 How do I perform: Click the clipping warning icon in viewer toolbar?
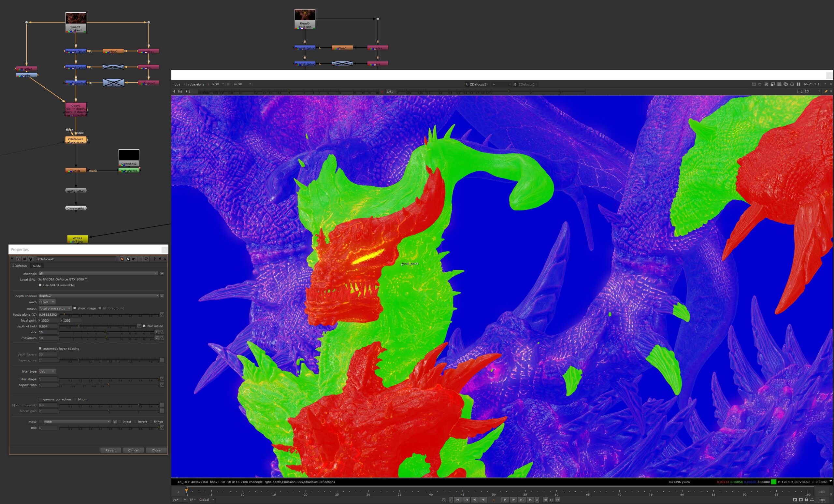(x=766, y=84)
